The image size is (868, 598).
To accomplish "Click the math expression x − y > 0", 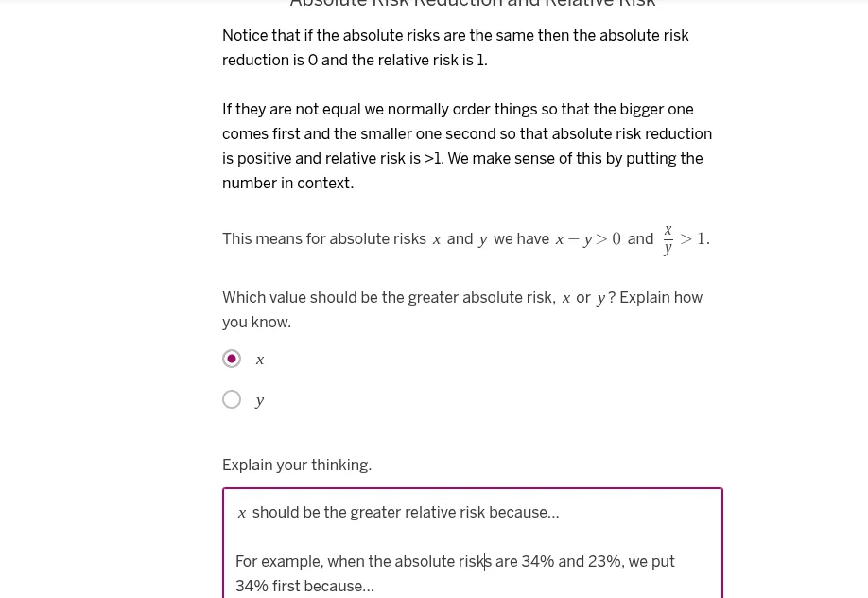I will click(x=588, y=238).
